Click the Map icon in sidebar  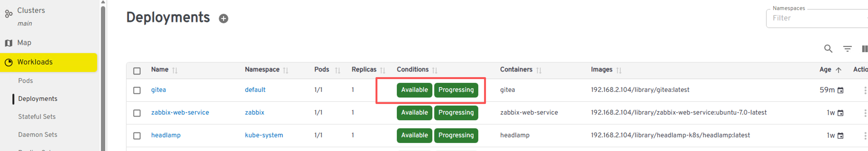click(9, 43)
